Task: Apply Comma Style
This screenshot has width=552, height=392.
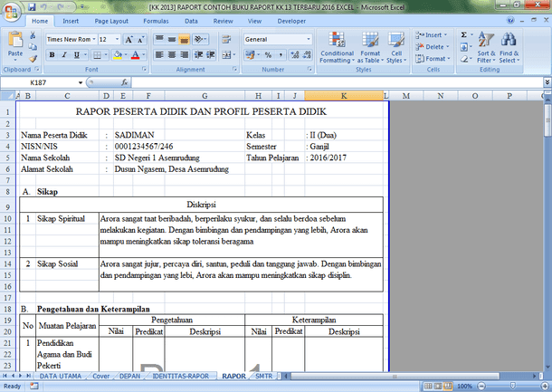Action: point(281,55)
